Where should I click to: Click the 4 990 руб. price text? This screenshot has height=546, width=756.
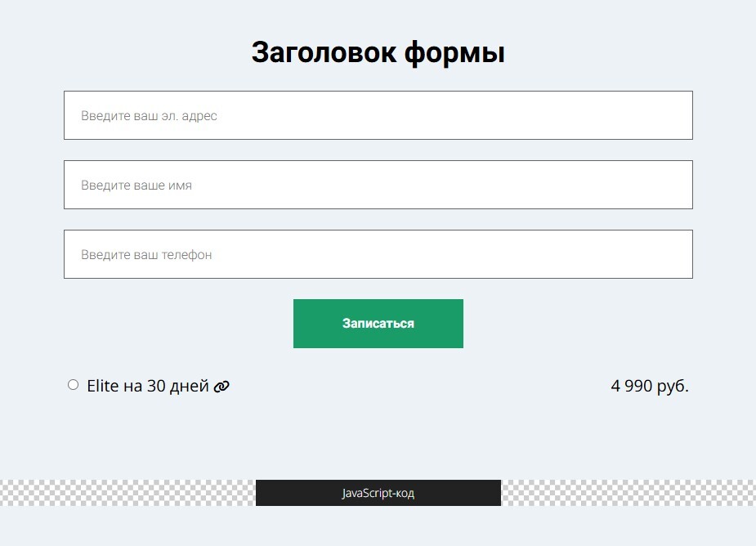tap(649, 386)
